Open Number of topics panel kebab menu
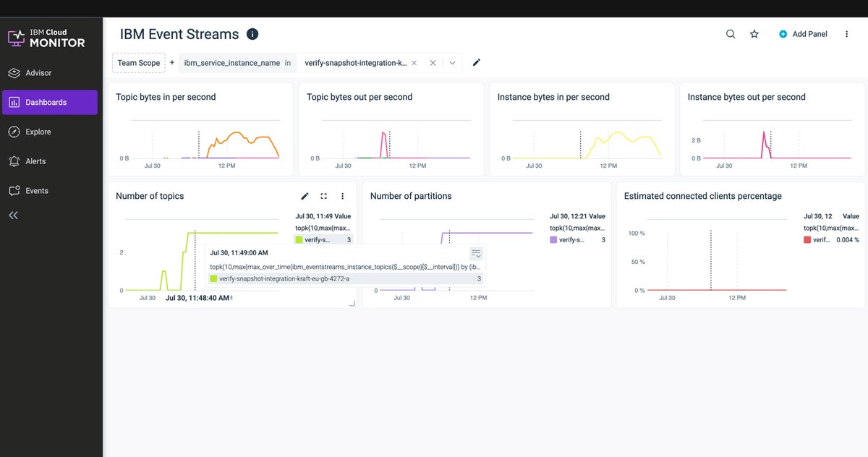The image size is (868, 457). pos(343,196)
